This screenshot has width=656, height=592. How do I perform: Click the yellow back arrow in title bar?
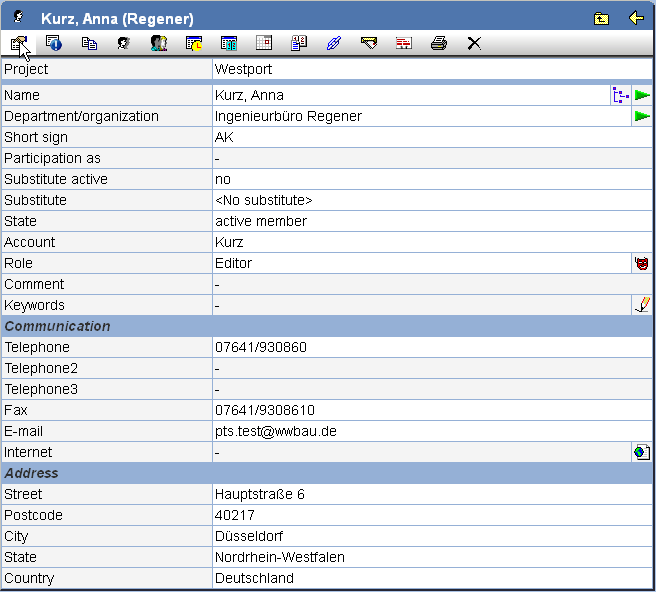pyautogui.click(x=636, y=18)
